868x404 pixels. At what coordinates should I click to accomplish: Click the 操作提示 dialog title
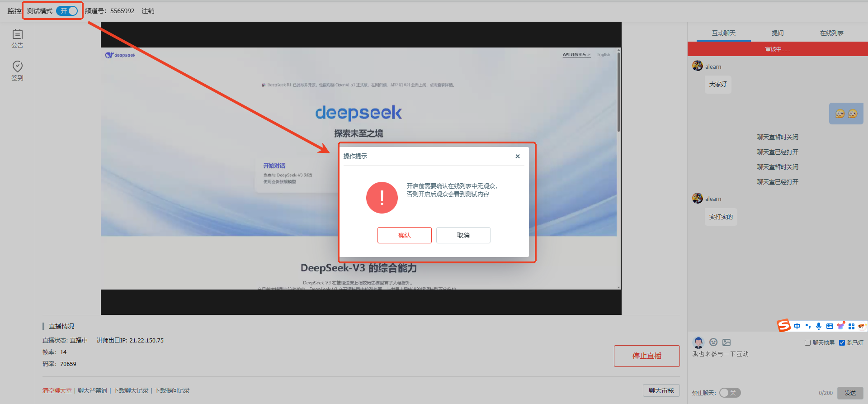(x=355, y=156)
